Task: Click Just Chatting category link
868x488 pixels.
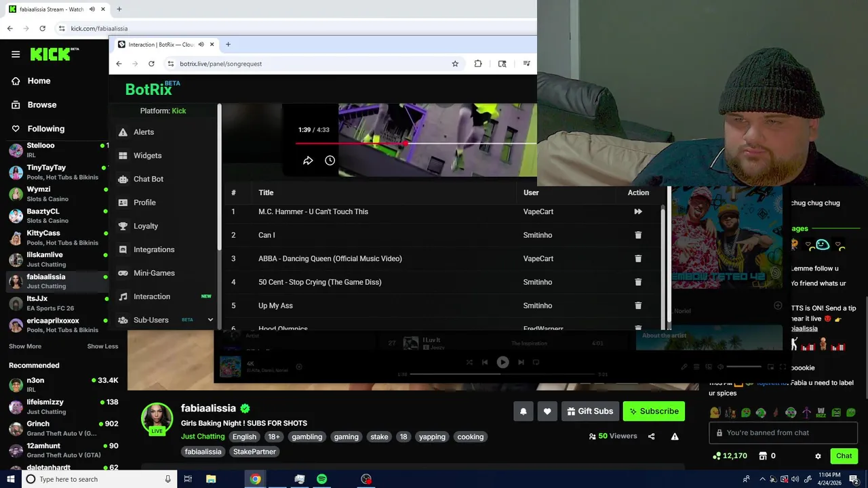Action: pos(203,436)
